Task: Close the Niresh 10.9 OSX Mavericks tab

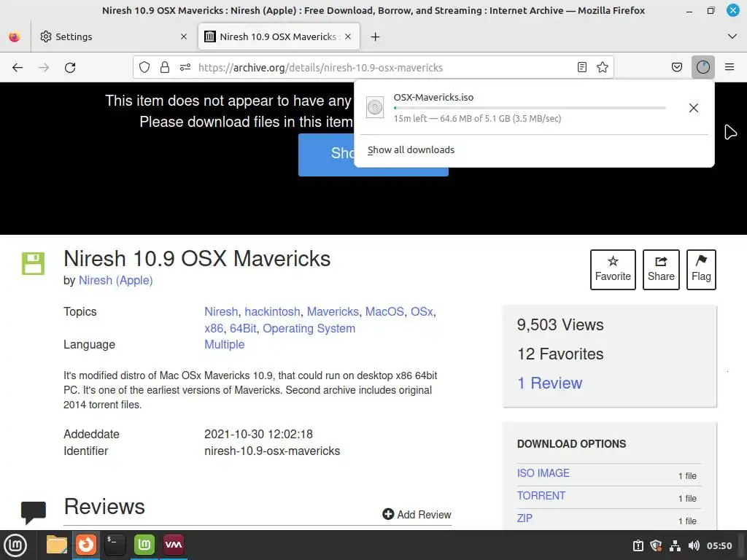Action: click(x=348, y=36)
